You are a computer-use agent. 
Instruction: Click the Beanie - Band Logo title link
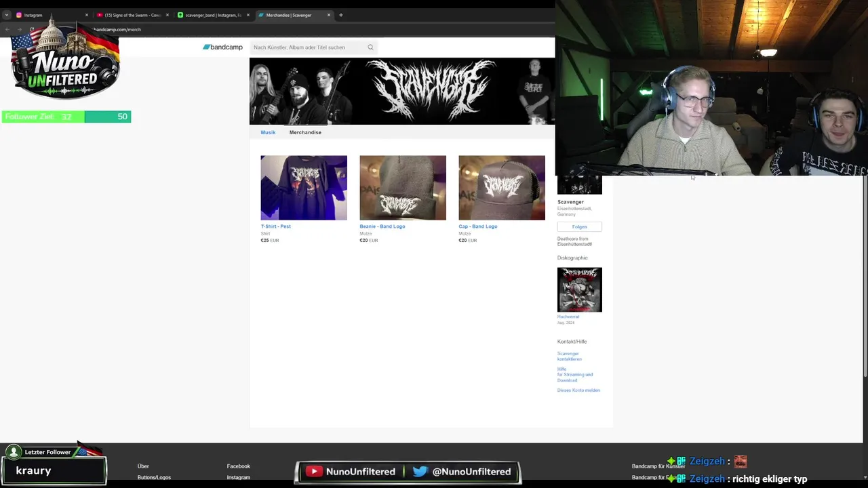tap(382, 226)
